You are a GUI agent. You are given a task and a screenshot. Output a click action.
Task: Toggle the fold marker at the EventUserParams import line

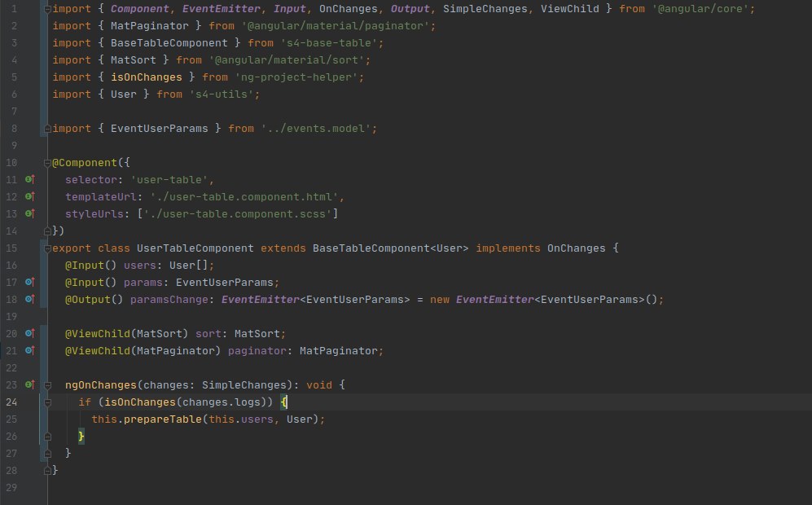pyautogui.click(x=47, y=129)
